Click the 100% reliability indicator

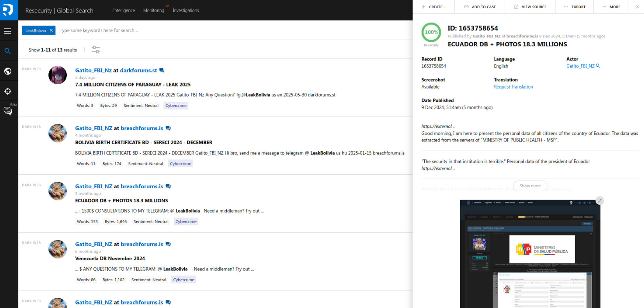tap(431, 32)
